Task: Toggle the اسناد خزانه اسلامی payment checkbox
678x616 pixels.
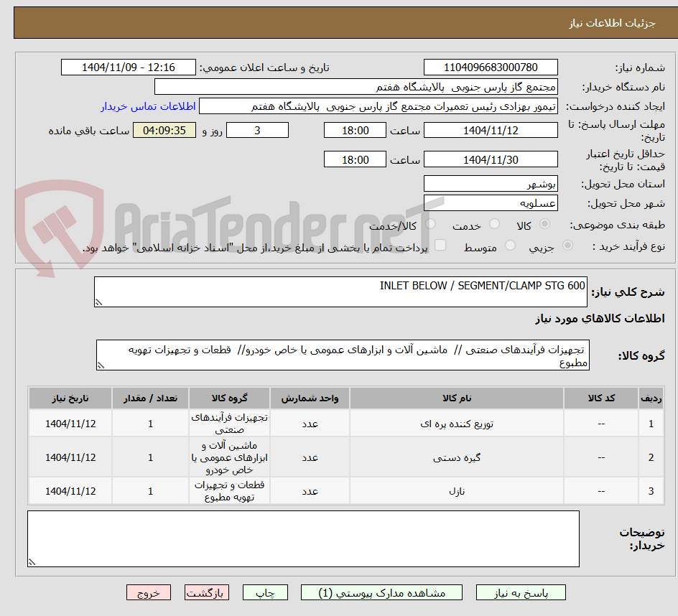Action: (x=440, y=245)
